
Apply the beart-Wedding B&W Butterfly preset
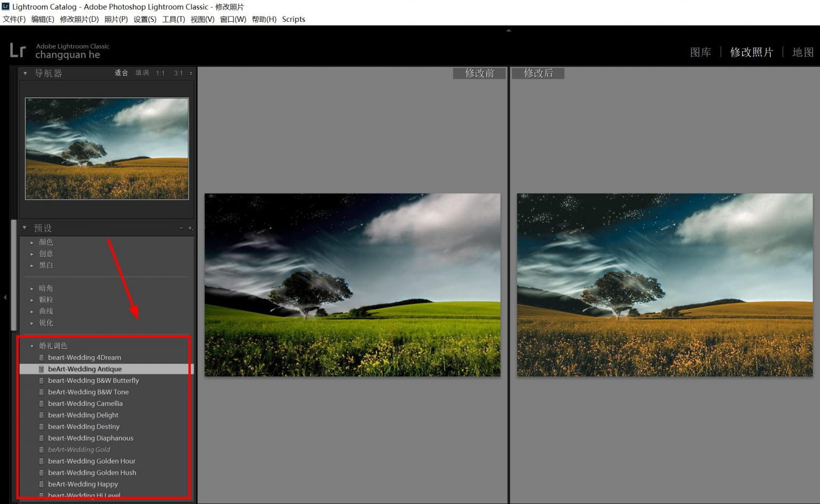pyautogui.click(x=93, y=381)
